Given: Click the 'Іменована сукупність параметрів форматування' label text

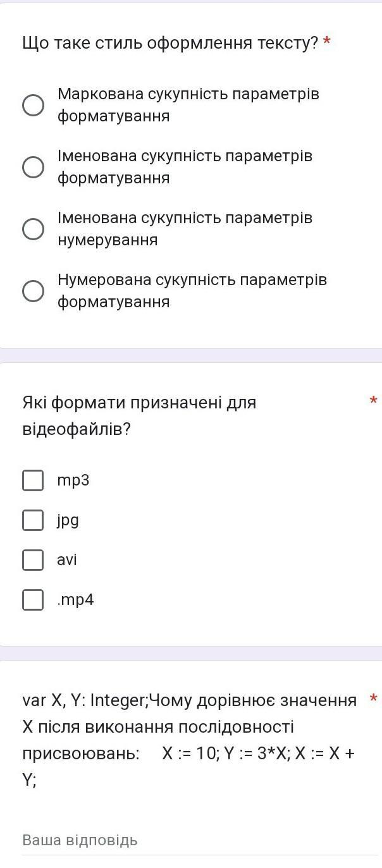Looking at the screenshot, I should tap(185, 167).
